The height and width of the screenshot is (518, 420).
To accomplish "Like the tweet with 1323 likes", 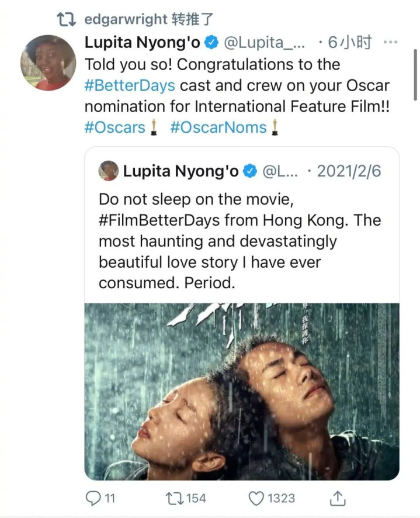I will [256, 498].
